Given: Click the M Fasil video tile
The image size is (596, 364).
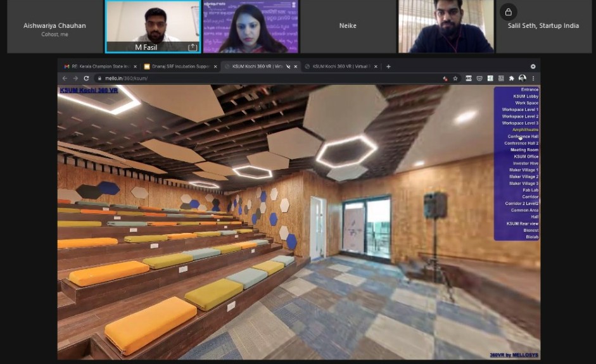Looking at the screenshot, I should (153, 26).
